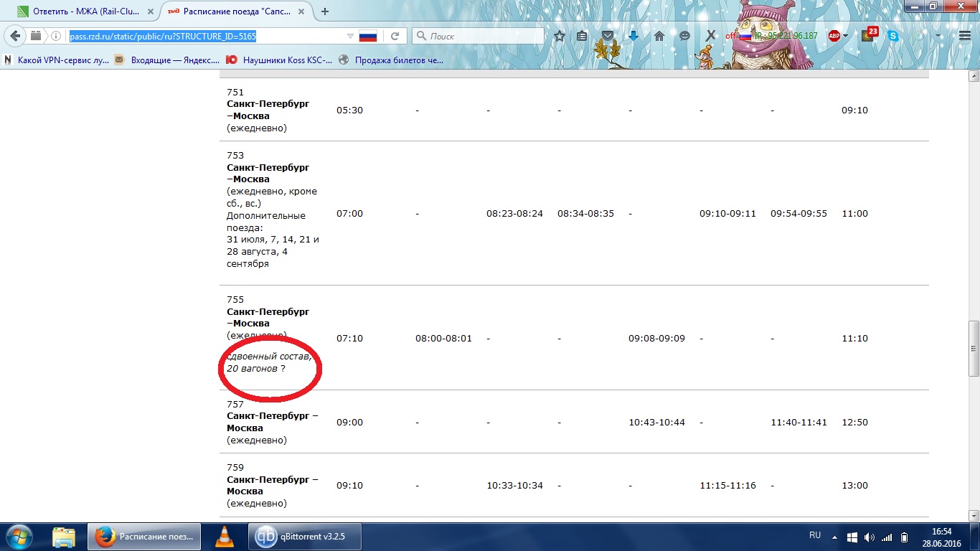Click the Skype extension icon
The image size is (980, 551).
pyautogui.click(x=893, y=36)
